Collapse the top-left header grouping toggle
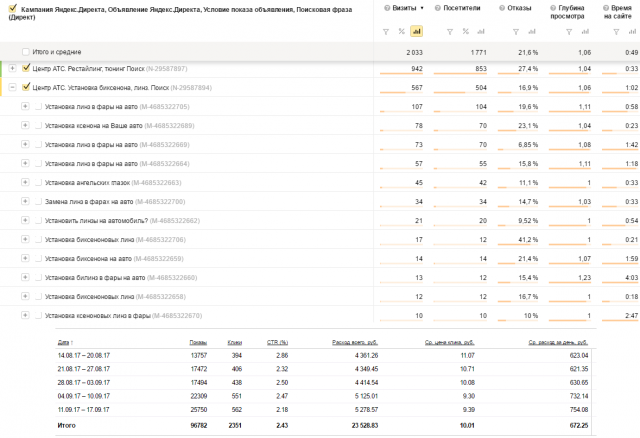This screenshot has width=640, height=438. (9, 8)
